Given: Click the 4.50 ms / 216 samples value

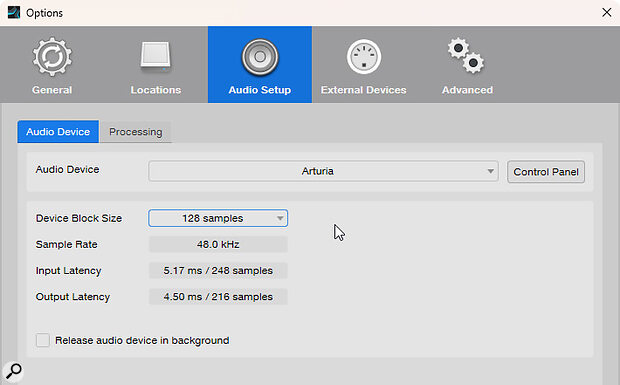Looking at the screenshot, I should click(x=218, y=296).
